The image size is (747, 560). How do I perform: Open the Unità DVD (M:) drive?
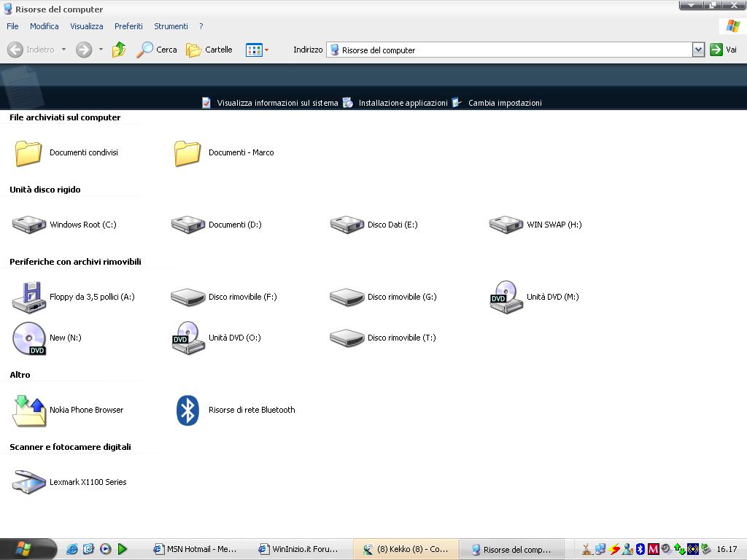[x=506, y=297]
